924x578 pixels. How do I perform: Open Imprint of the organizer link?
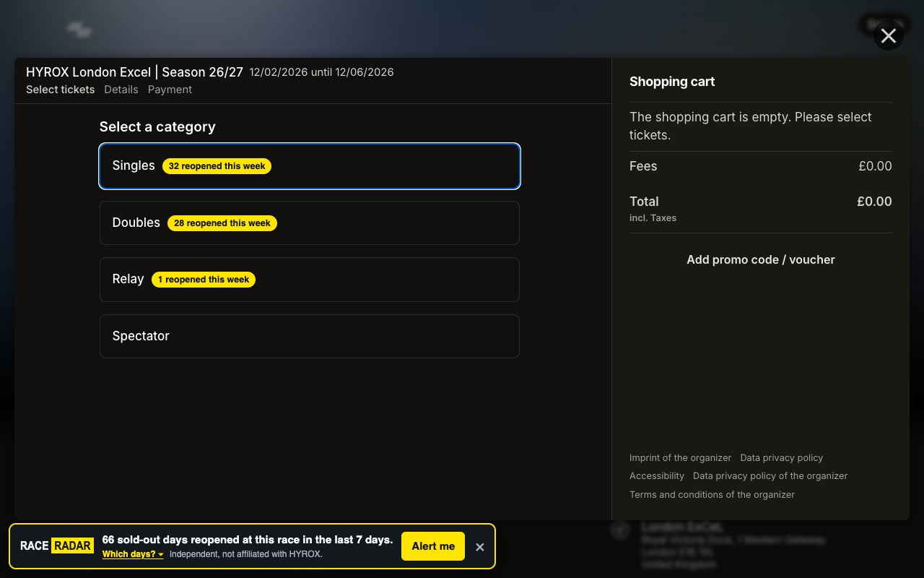[680, 457]
